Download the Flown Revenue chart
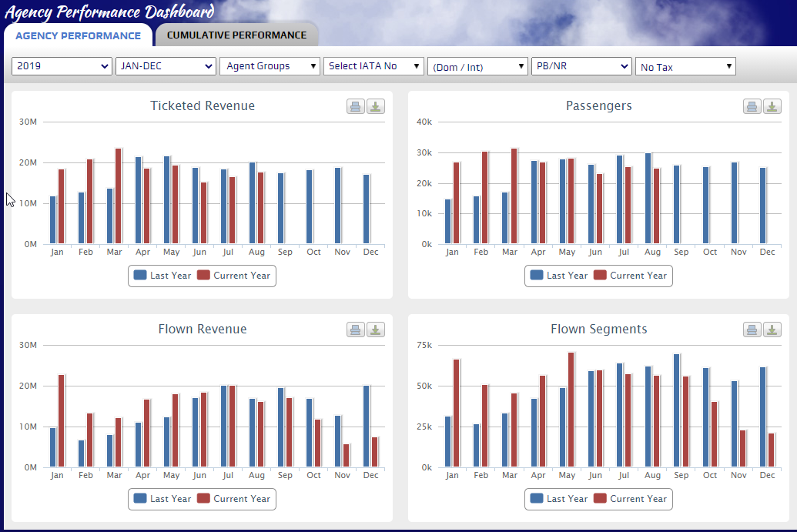The image size is (797, 532). [375, 330]
